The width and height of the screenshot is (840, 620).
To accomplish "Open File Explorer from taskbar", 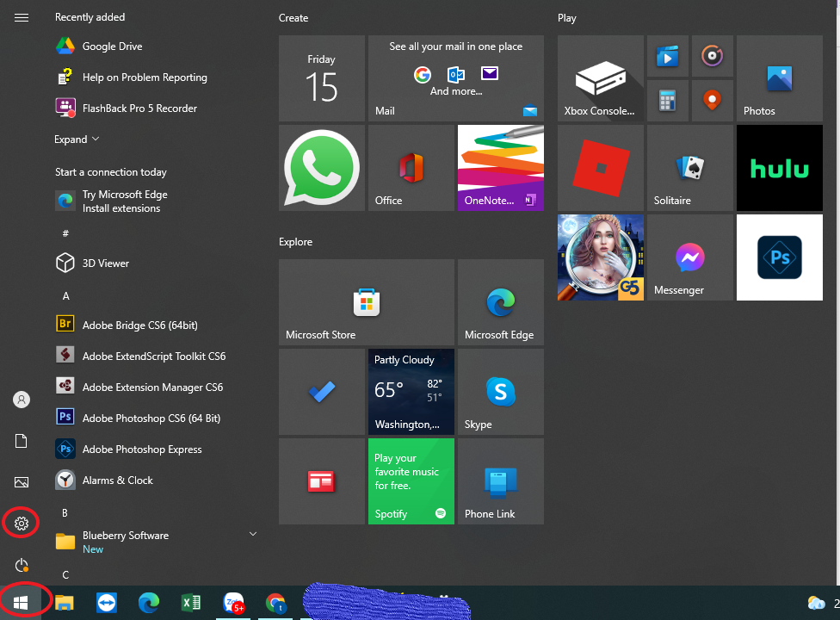I will click(65, 603).
